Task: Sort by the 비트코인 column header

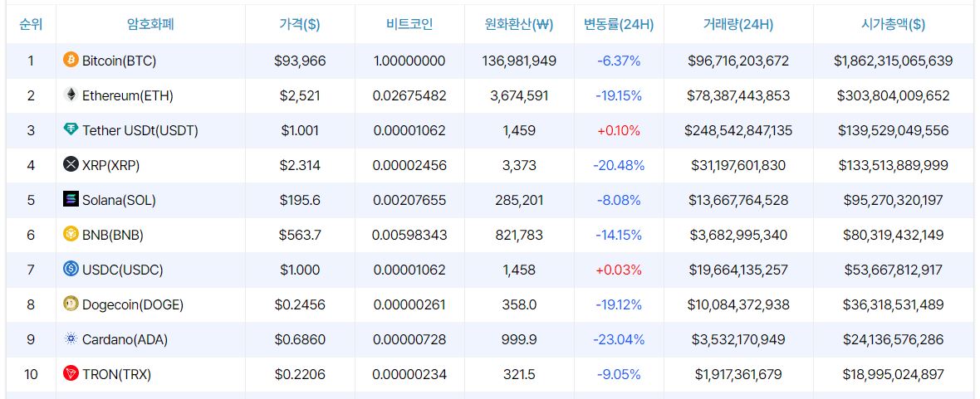Action: (409, 24)
